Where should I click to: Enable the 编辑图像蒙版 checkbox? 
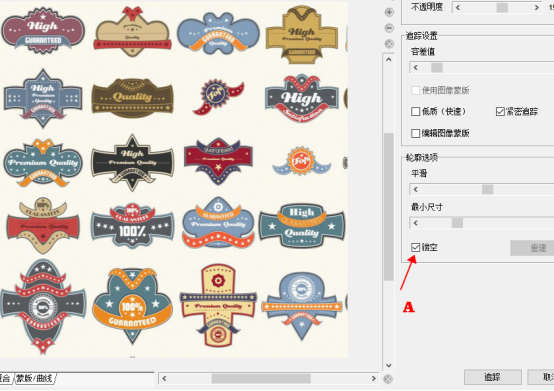(x=416, y=133)
